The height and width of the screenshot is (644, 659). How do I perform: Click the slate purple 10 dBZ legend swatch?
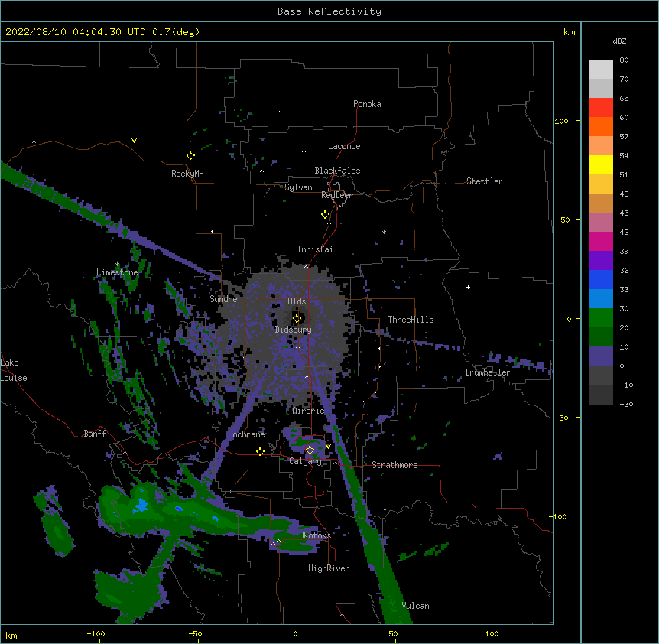point(601,356)
